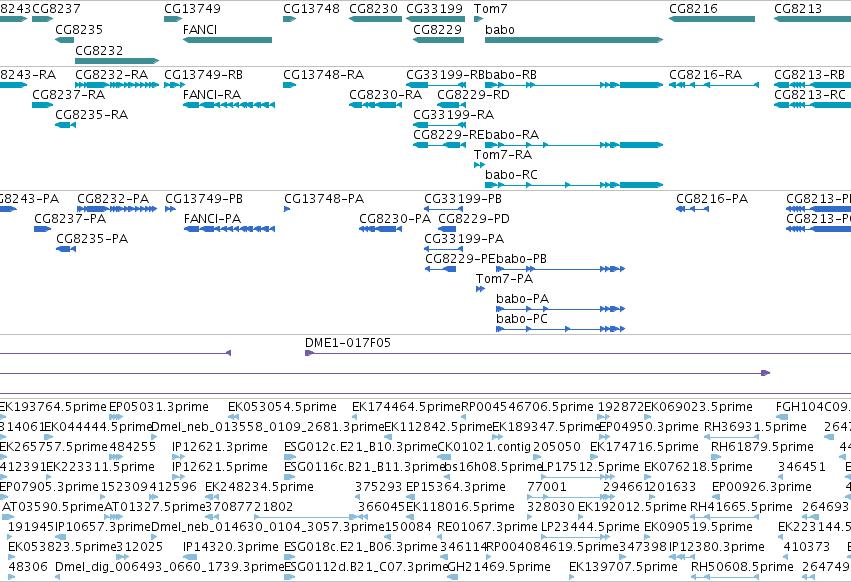Select the babo-RC transcript label
This screenshot has height=582, width=851.
point(511,175)
